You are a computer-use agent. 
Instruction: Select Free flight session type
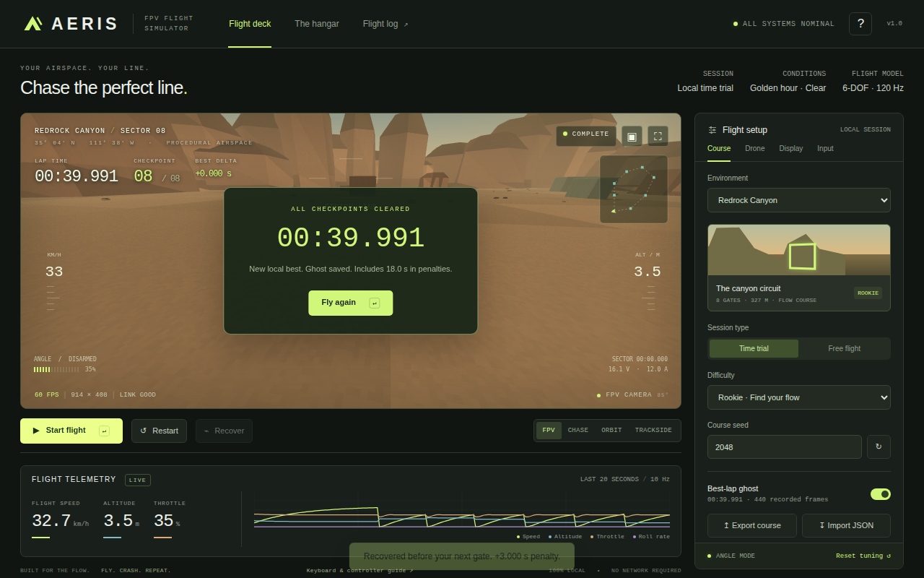click(844, 348)
